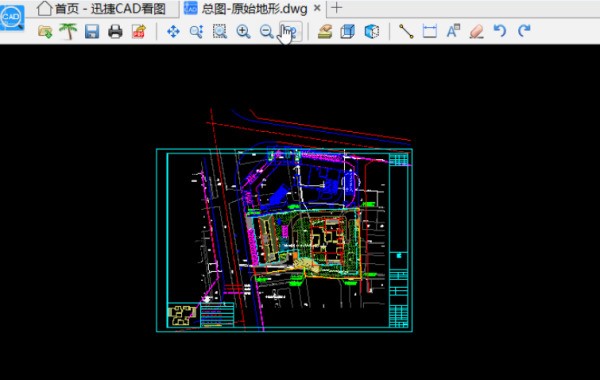Click the CAD application logo icon
Viewport: 600px width, 380px height.
(x=11, y=17)
